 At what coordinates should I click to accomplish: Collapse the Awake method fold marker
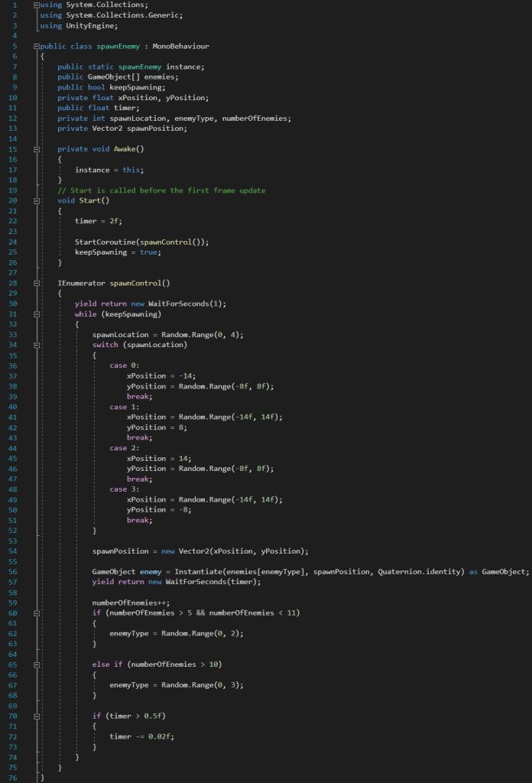[x=37, y=149]
